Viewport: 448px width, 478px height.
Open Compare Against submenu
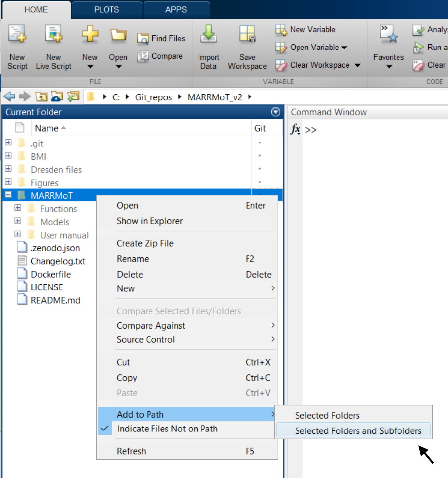(187, 326)
